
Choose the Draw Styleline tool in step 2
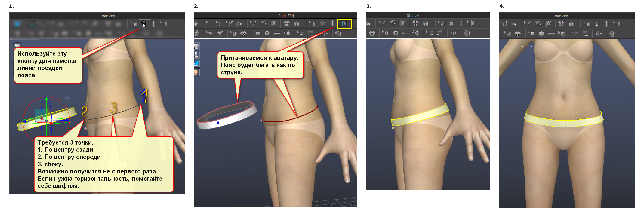(x=220, y=33)
